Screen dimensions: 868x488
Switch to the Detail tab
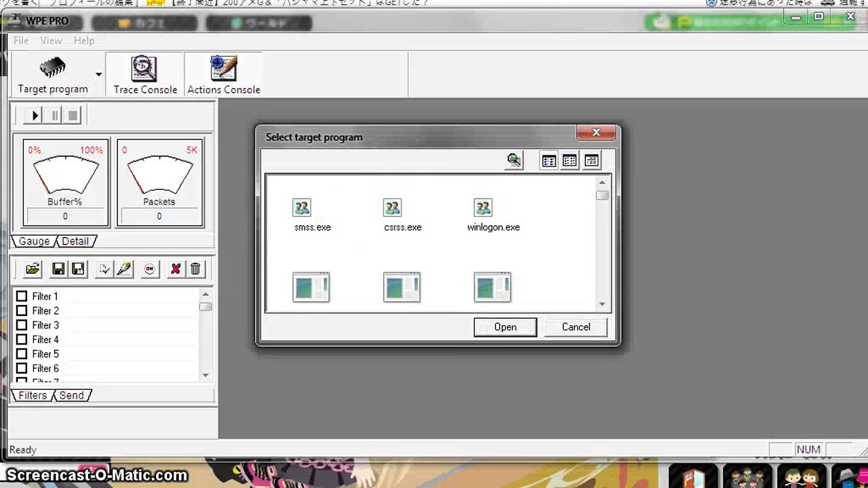click(75, 241)
